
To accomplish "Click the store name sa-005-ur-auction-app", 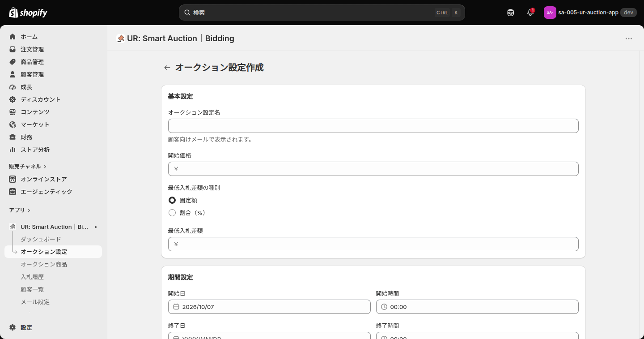I will pos(588,13).
